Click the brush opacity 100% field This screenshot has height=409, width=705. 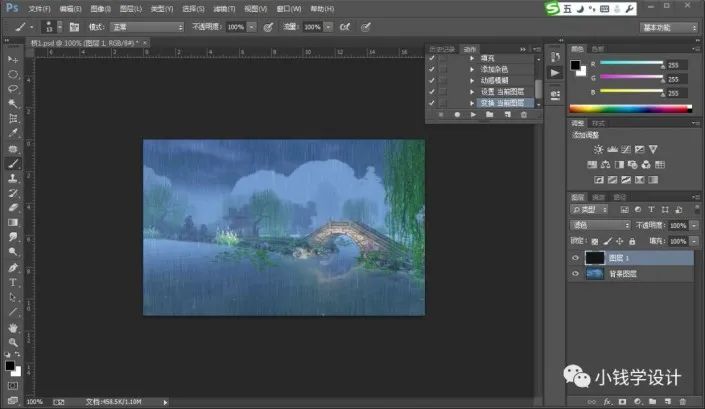(x=236, y=27)
